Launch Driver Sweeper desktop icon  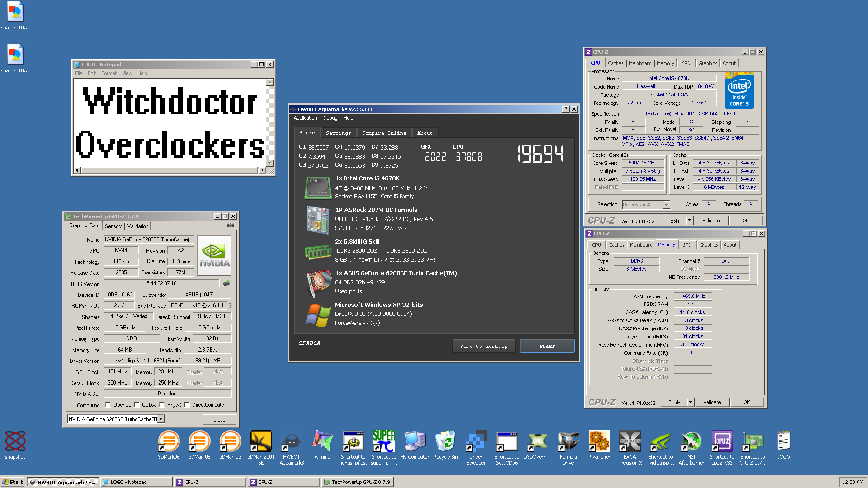pyautogui.click(x=476, y=447)
